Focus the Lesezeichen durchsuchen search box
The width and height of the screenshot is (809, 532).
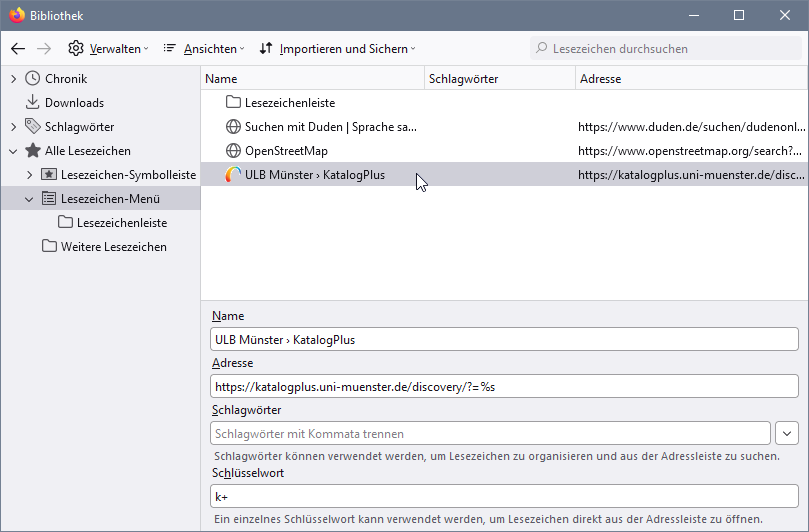pos(666,49)
